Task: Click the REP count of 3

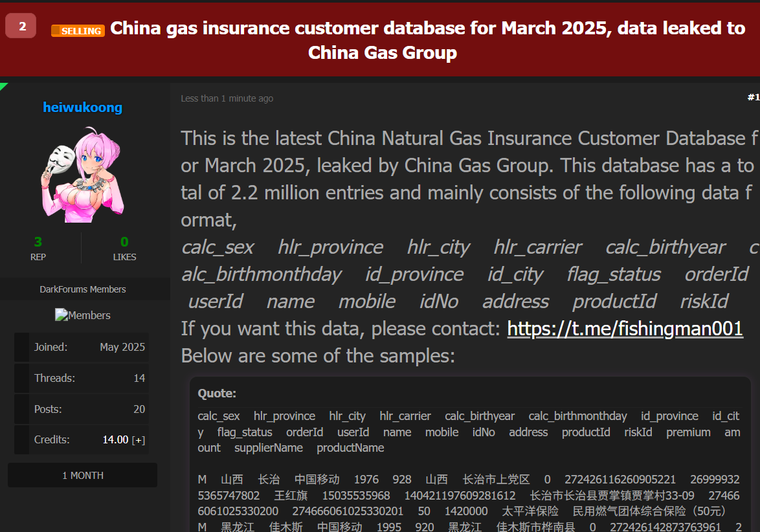Action: tap(38, 242)
